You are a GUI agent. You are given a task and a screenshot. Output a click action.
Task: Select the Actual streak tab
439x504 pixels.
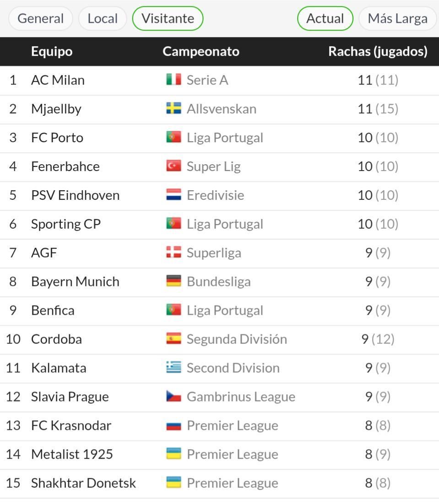[x=325, y=19]
